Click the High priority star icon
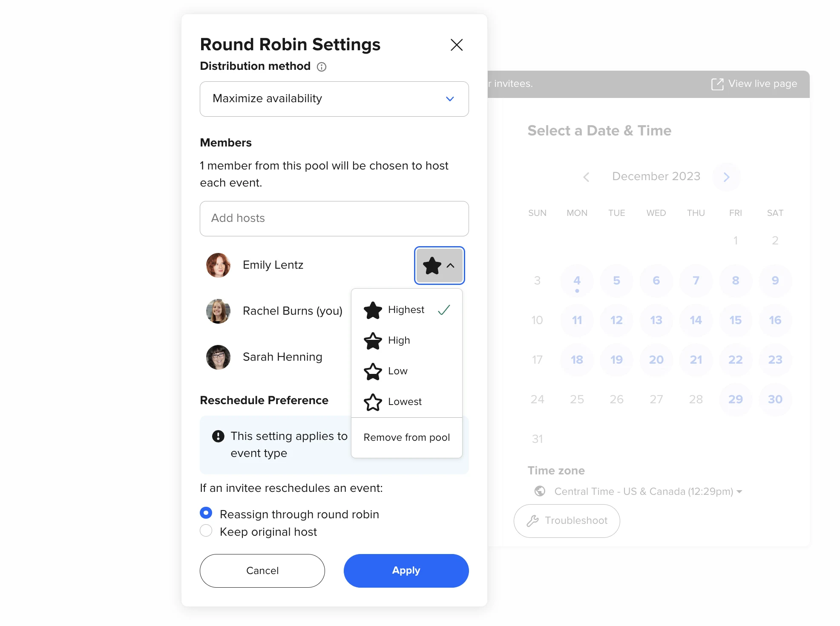840x626 pixels. tap(372, 341)
